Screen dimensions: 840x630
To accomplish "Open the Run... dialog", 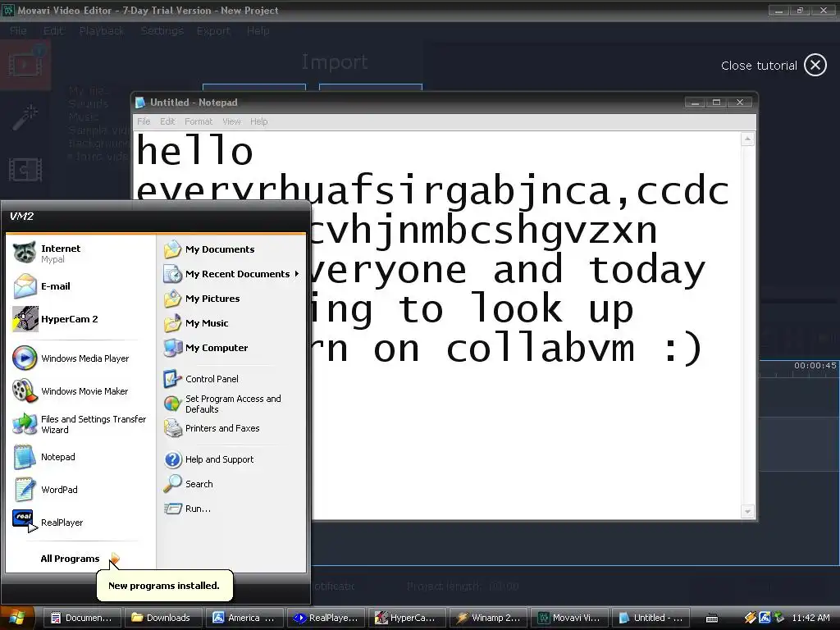I will pos(231,509).
